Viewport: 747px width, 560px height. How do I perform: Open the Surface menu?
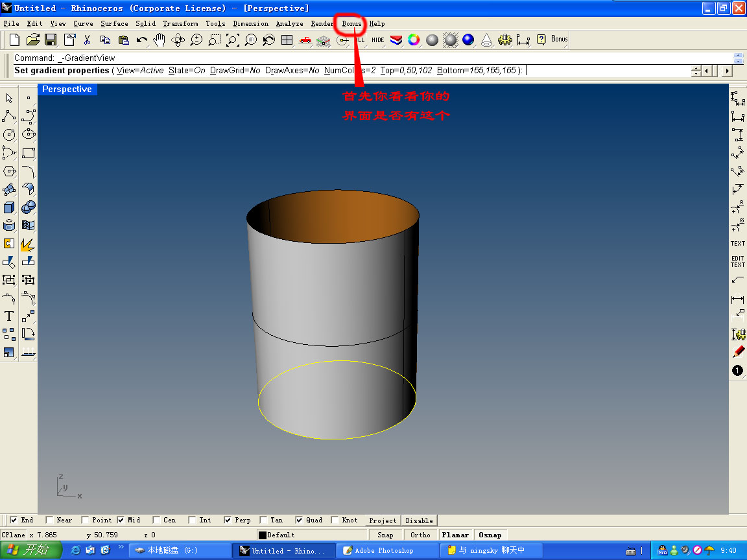point(114,24)
